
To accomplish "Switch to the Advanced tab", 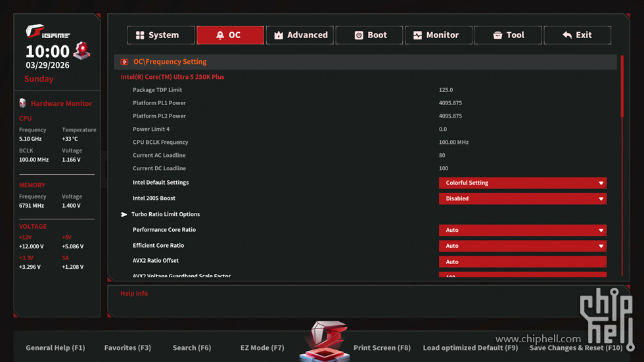I will coord(300,35).
